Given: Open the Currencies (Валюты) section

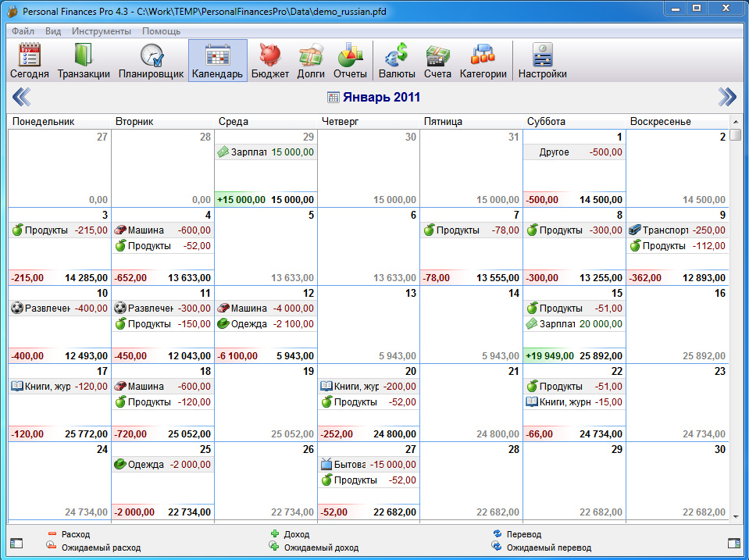Looking at the screenshot, I should point(397,61).
